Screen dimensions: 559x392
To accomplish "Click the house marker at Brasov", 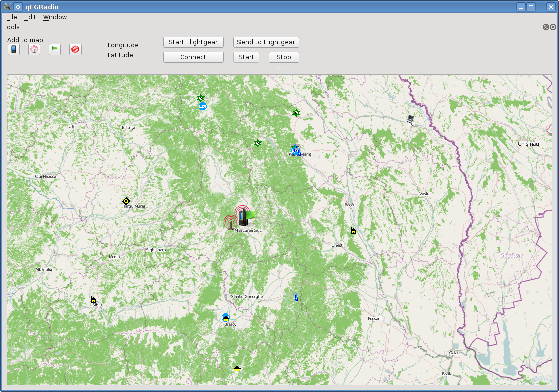I will (226, 318).
